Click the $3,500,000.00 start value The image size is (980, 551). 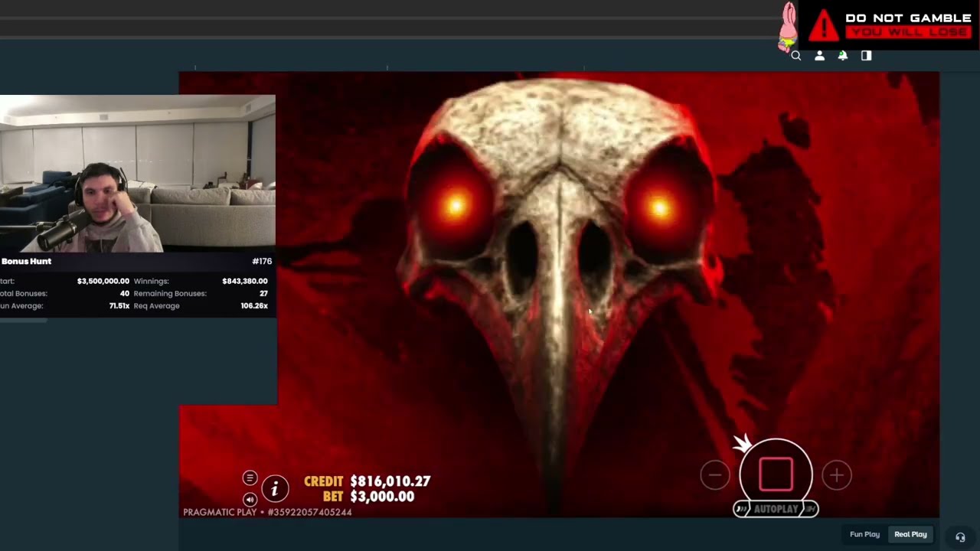point(103,281)
